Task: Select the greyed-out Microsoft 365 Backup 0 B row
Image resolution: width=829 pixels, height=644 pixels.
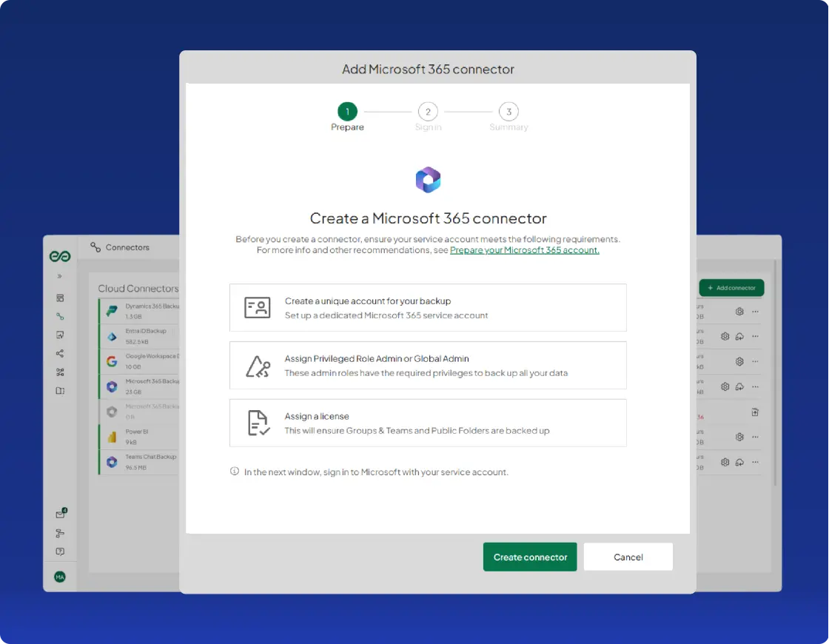Action: 140,412
